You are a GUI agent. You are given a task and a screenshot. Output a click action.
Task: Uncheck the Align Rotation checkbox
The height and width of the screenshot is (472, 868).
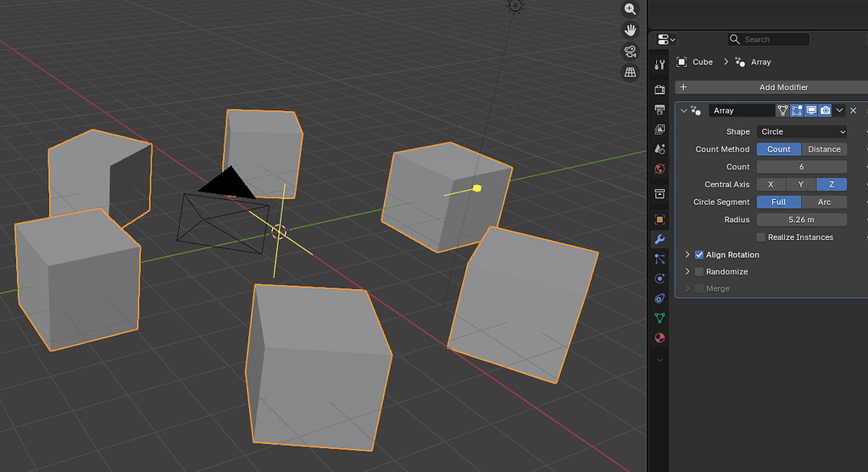[x=699, y=255]
